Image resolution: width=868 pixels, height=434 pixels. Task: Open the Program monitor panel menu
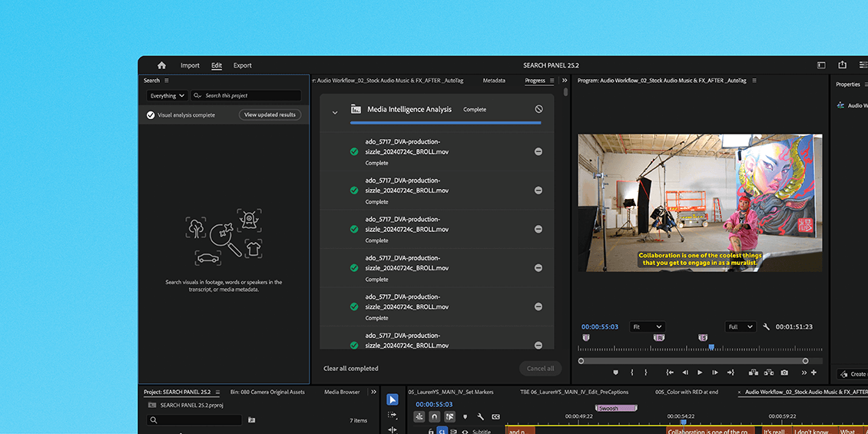754,80
